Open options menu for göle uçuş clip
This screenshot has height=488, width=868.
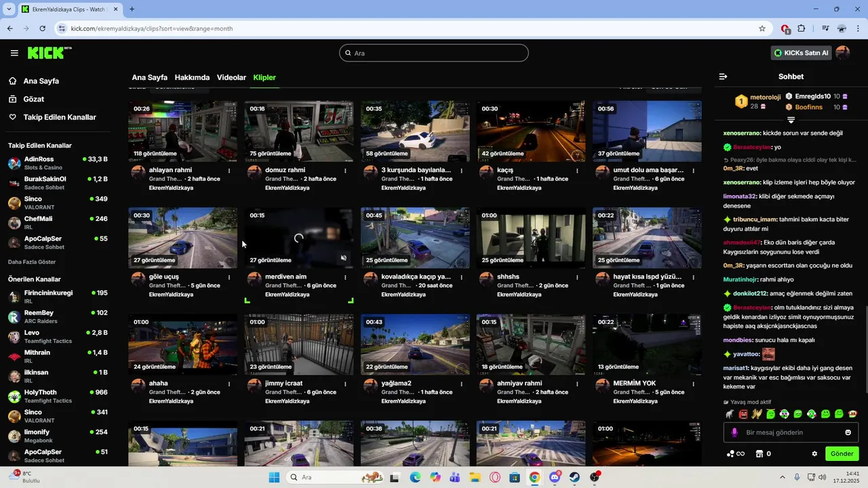[229, 277]
